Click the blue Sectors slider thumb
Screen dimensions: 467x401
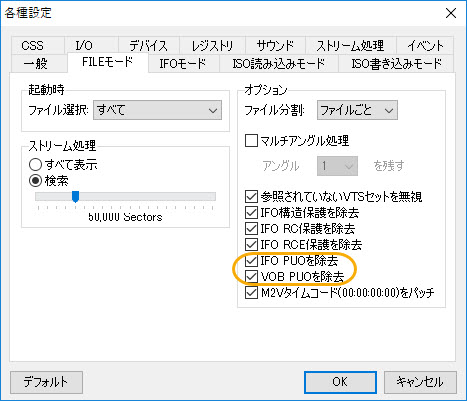76,197
